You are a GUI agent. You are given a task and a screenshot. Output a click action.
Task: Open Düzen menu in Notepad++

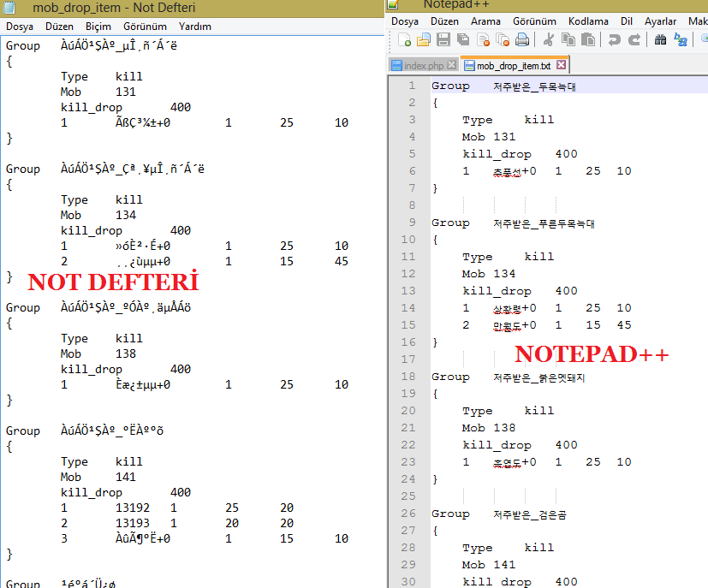[444, 21]
